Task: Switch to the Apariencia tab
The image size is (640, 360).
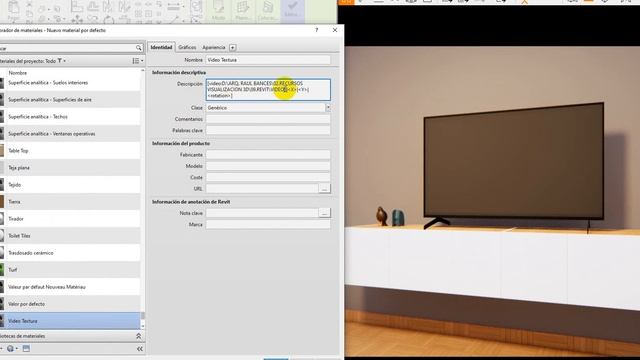Action: [x=214, y=47]
